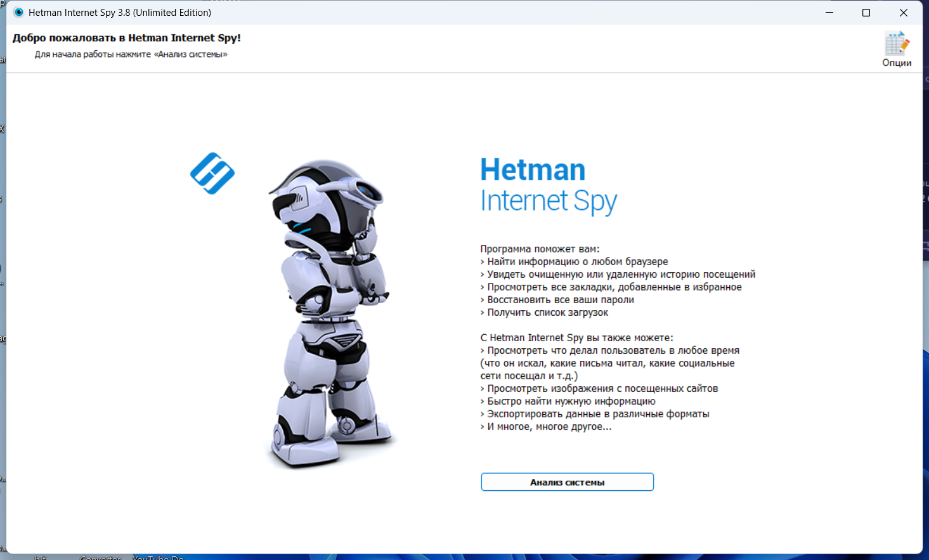Click the line "Получить список загрузок"

(548, 313)
